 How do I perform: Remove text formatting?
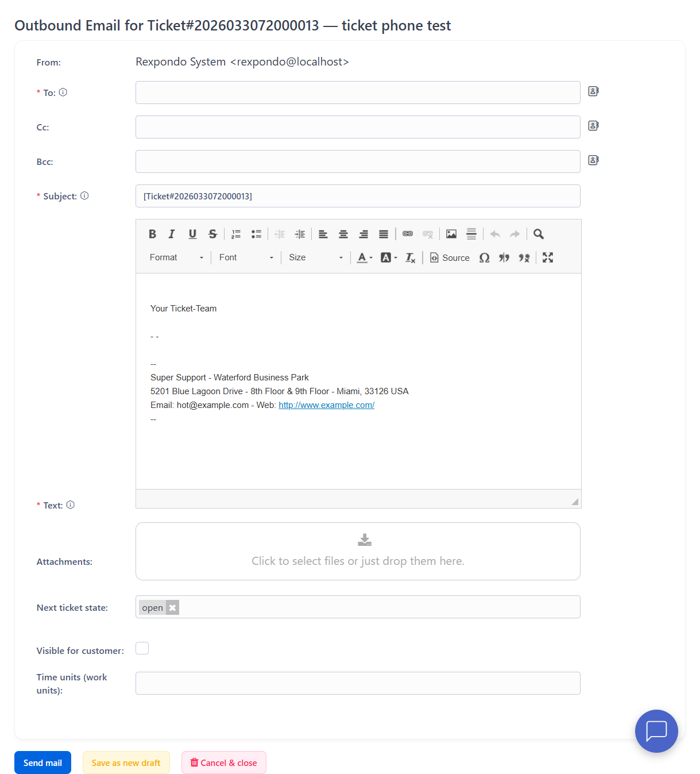410,257
